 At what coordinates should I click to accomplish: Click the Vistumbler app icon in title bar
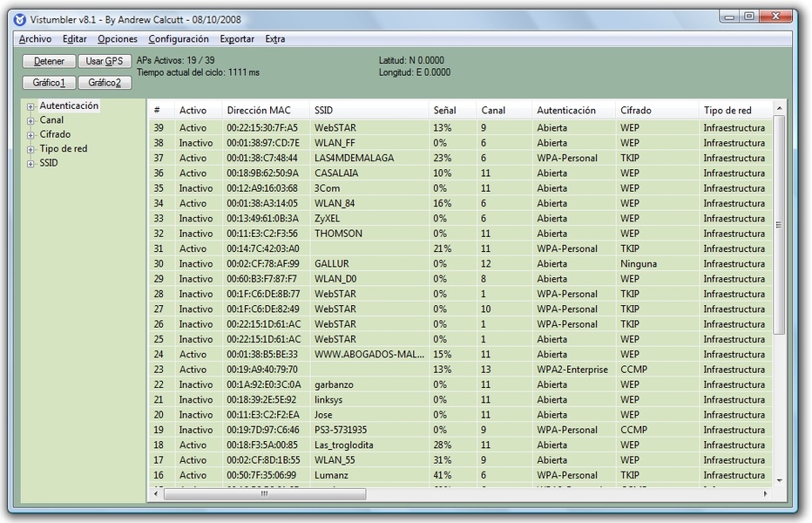pos(19,19)
